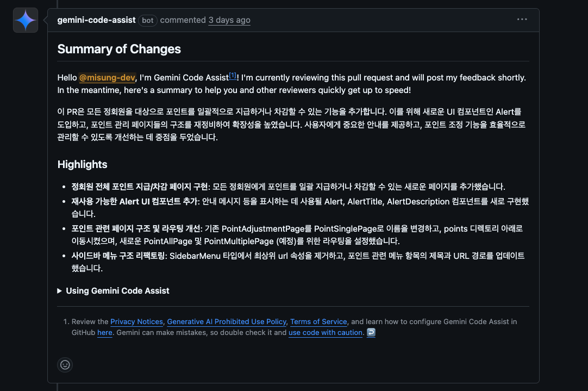Click the '3 days ago' timestamp
Screen dimensions: 588x391
click(229, 20)
